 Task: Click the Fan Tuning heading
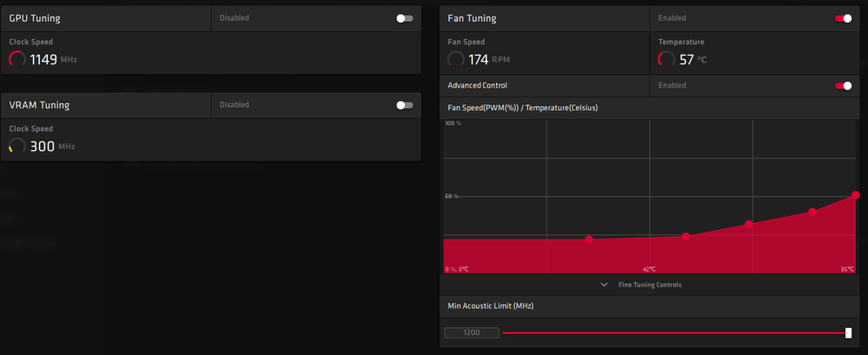click(x=472, y=18)
